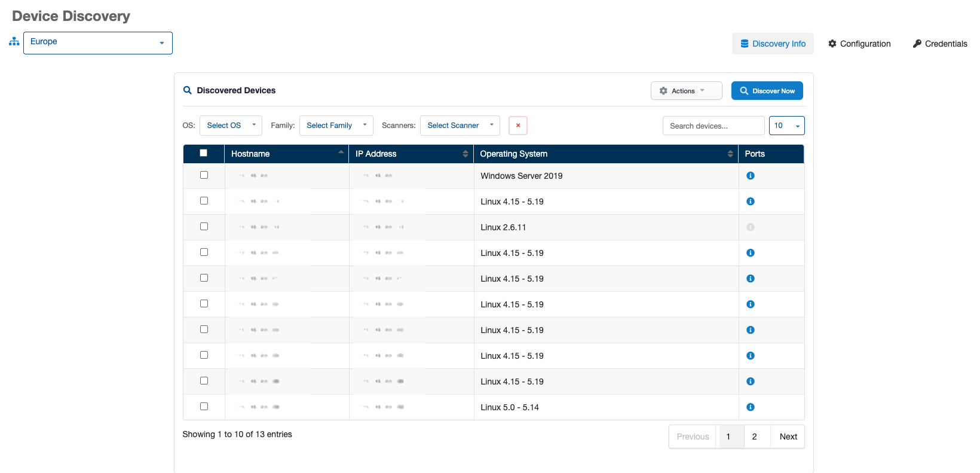Open the Actions dropdown menu

686,91
